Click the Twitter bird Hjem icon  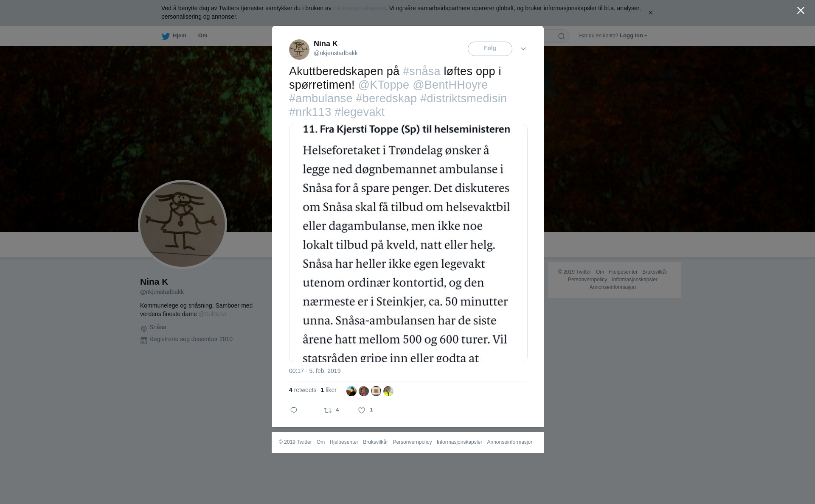coord(166,36)
